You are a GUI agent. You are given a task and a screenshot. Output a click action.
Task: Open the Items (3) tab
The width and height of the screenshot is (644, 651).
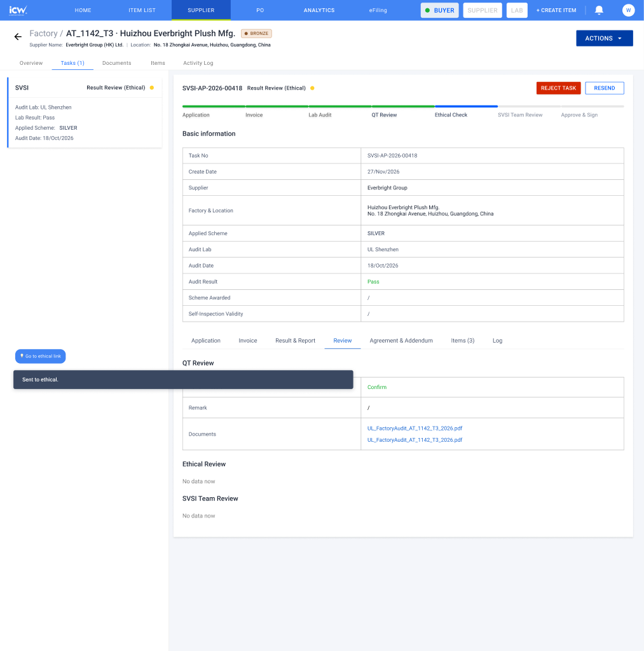[x=463, y=341]
